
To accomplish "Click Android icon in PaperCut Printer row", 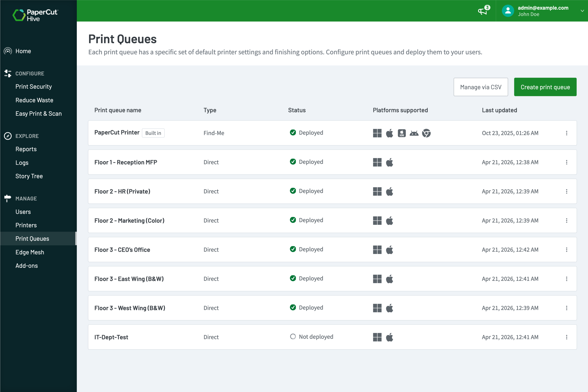I will [x=414, y=133].
